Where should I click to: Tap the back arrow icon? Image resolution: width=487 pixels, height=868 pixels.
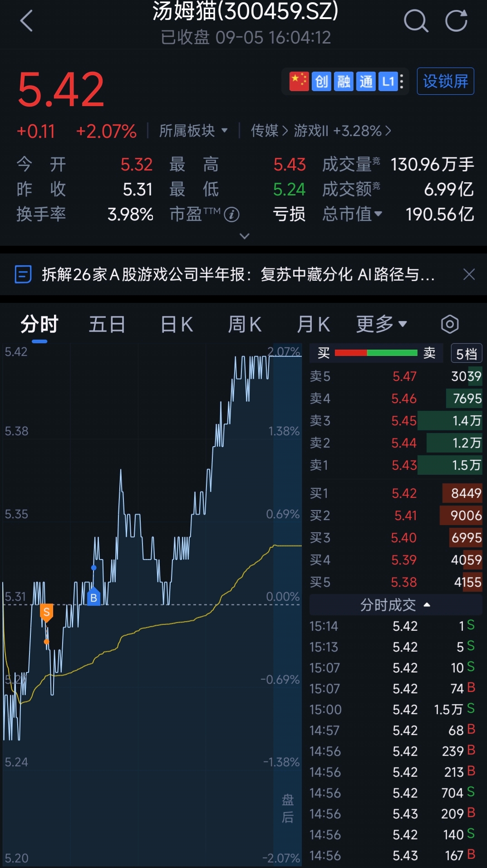pos(27,21)
